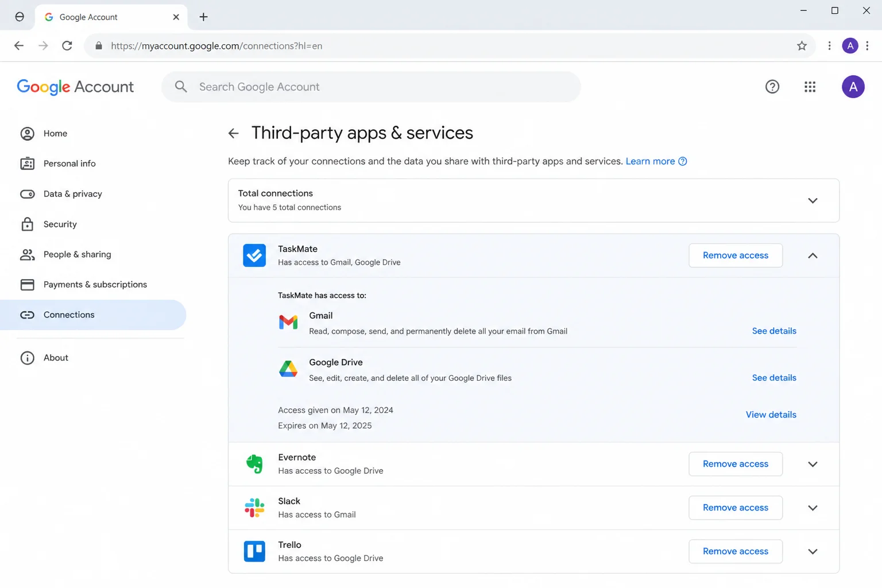Open Home in the sidebar
Image resolution: width=882 pixels, height=588 pixels.
93,133
